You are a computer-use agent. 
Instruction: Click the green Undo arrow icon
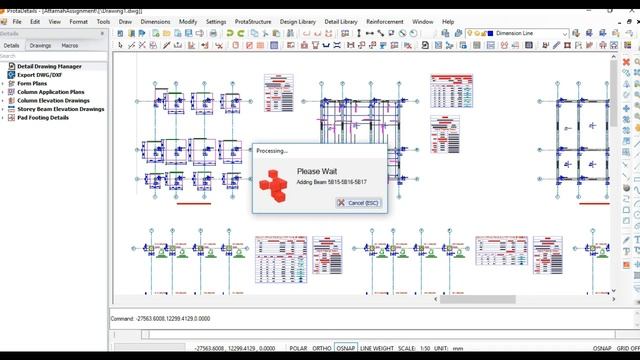230,33
